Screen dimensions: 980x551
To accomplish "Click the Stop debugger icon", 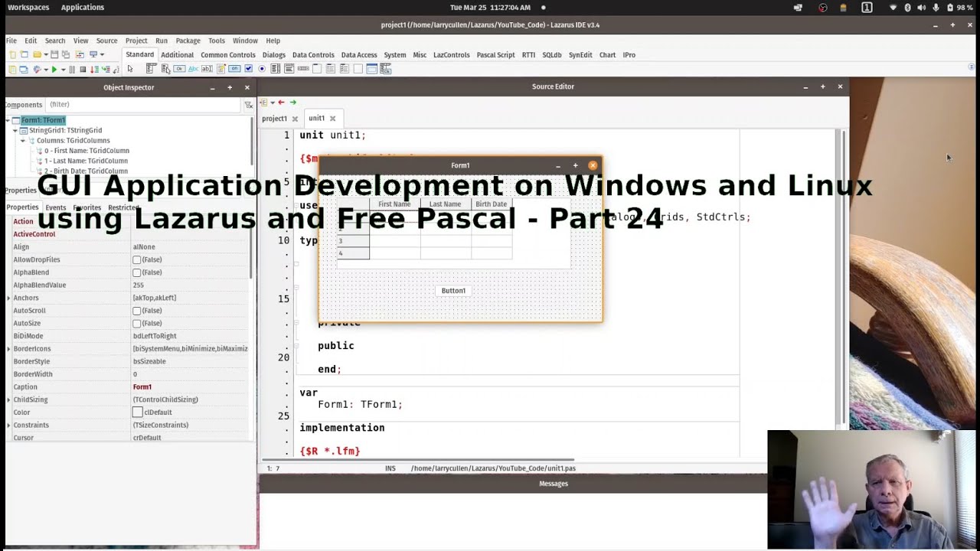I will [83, 70].
